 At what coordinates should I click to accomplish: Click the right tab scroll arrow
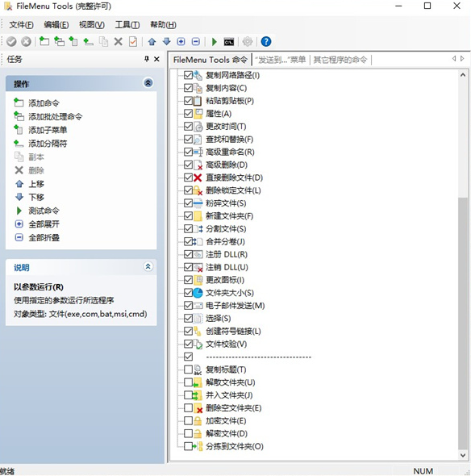[x=462, y=58]
